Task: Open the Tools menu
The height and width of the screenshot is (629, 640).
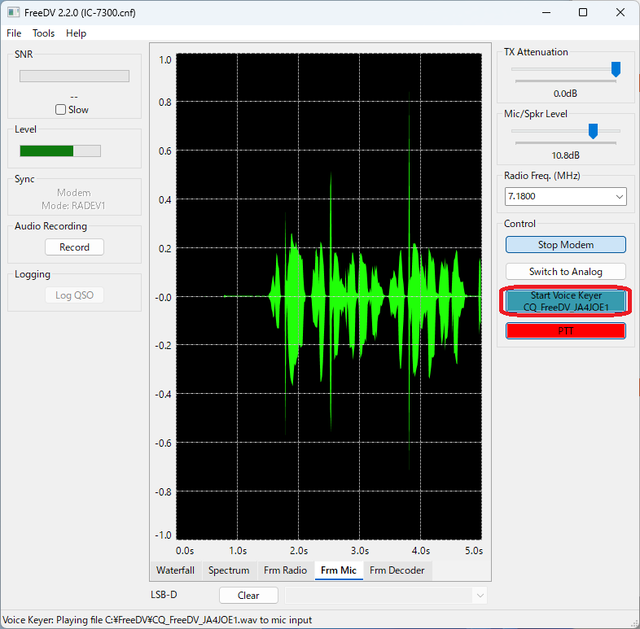Action: click(x=43, y=33)
